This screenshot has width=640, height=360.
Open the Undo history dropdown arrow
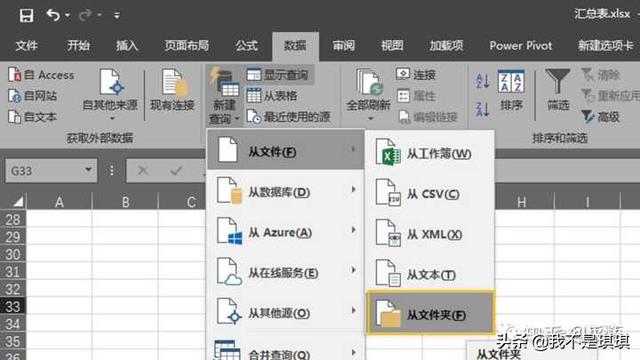pos(67,16)
